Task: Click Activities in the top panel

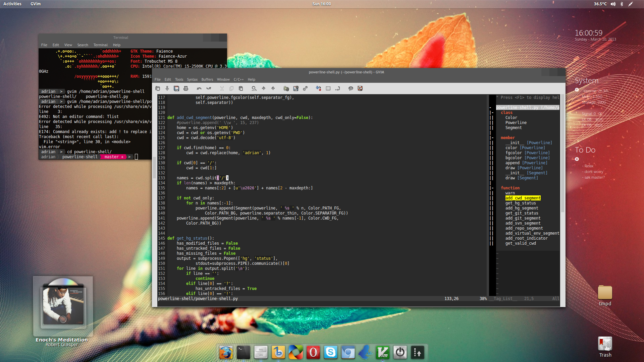Action: 12,4
